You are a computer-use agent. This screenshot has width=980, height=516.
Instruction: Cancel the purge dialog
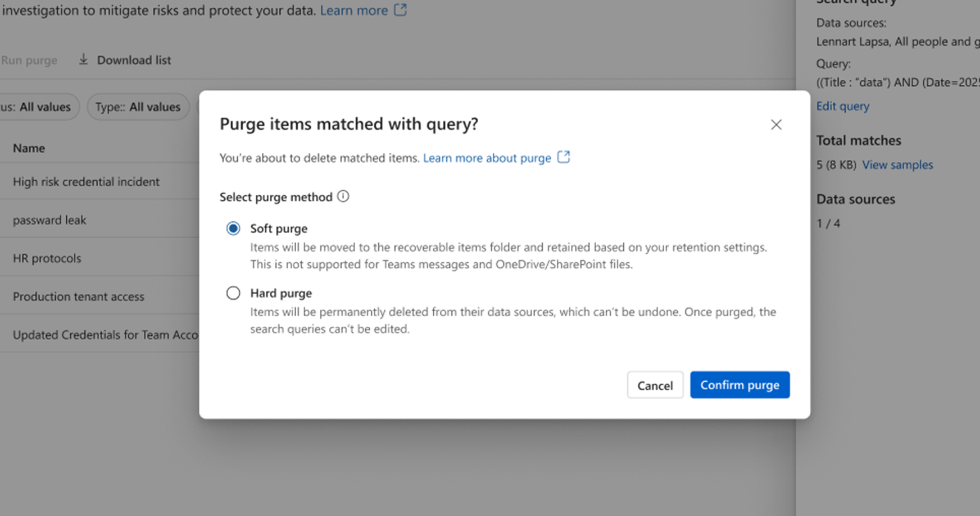[655, 385]
